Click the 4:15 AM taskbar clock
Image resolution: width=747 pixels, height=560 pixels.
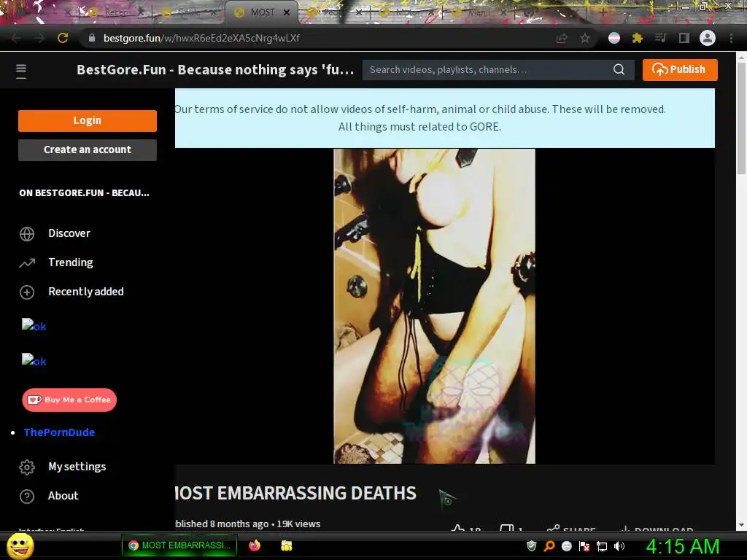(x=682, y=546)
